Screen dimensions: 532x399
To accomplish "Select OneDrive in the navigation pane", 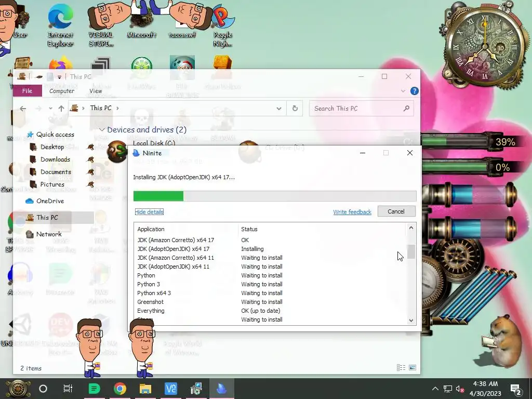I will (50, 201).
